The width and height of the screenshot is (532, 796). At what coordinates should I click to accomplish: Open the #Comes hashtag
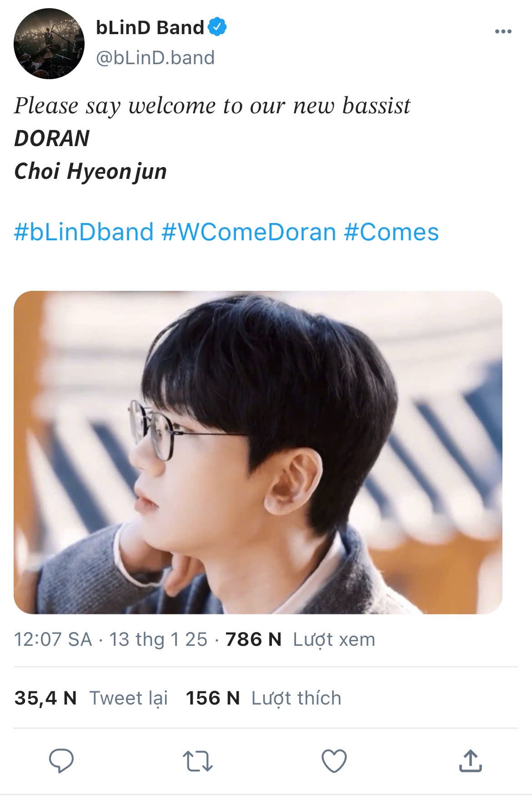(391, 232)
